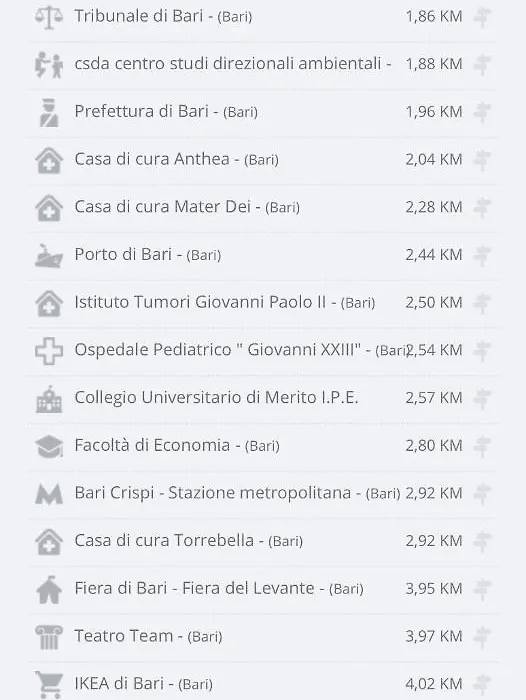Open directions signpost for Teatro Team

(482, 637)
